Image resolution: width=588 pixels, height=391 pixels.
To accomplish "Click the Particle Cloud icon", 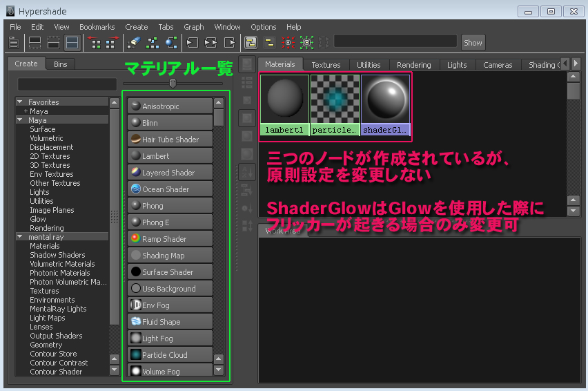I will coord(136,354).
